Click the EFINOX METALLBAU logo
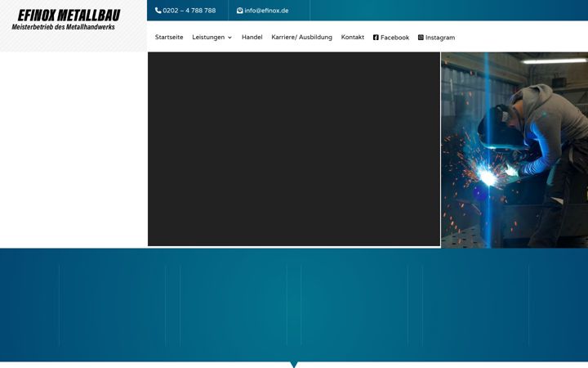 point(69,16)
